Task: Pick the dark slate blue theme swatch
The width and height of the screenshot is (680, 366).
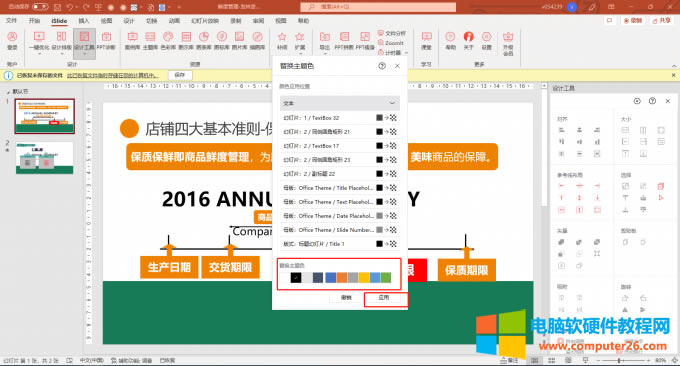Action: tap(318, 278)
